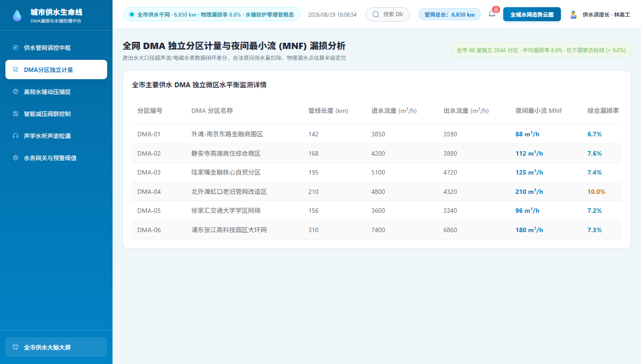The image size is (641, 364).
Task: Click the 供水调度长 · 林高工 user label
Action: click(606, 15)
